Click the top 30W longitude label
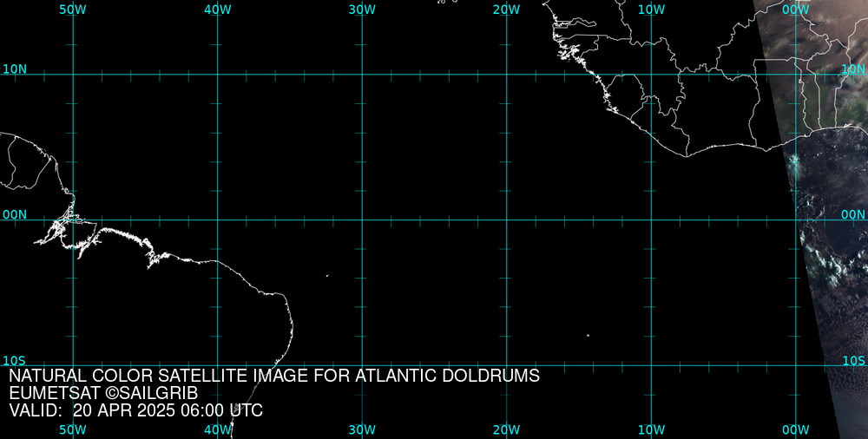 362,10
